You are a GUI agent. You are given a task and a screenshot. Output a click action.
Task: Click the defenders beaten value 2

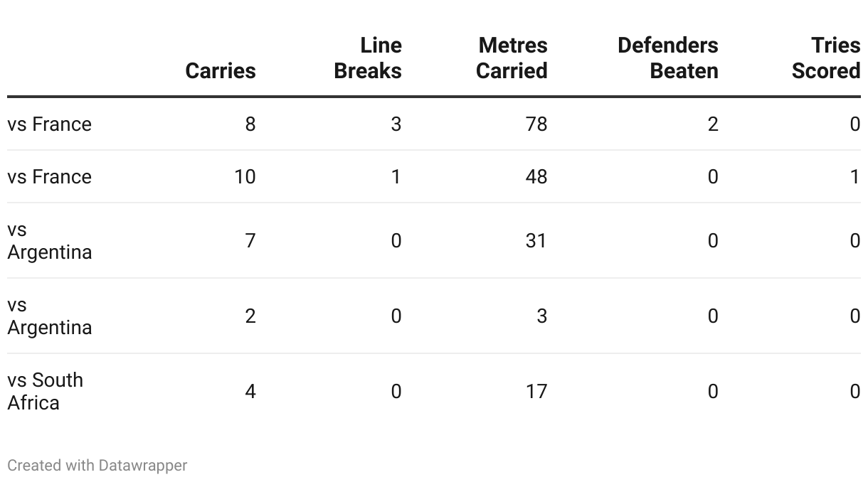713,124
